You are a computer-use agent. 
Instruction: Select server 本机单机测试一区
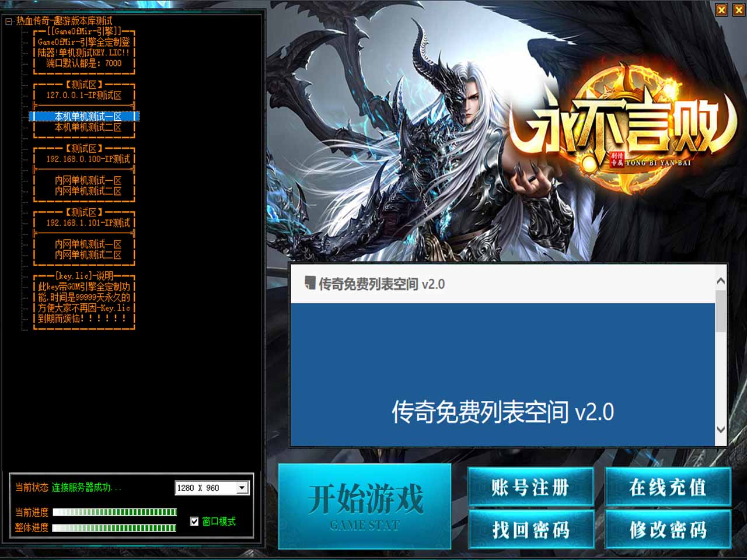coord(88,117)
